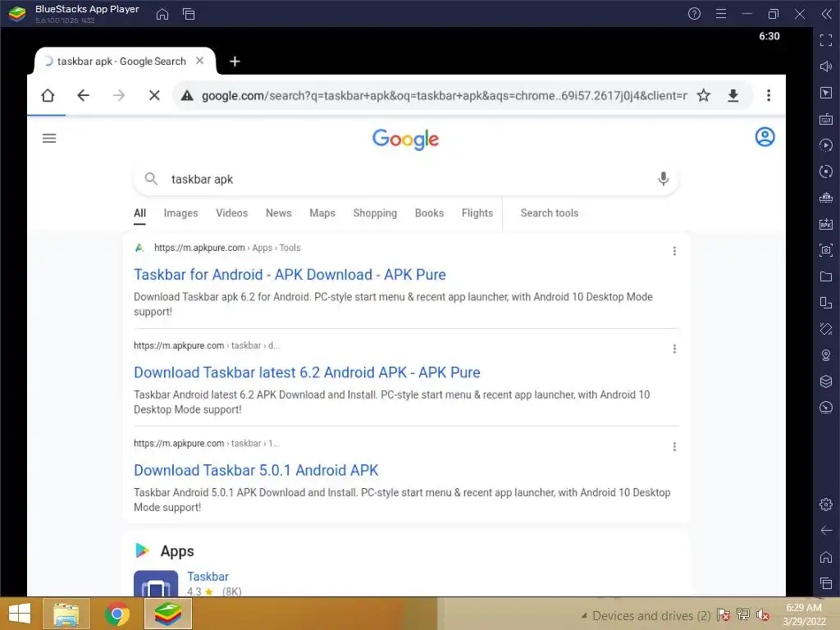The image size is (840, 630).
Task: Open BlueStacks help question mark icon
Action: (694, 14)
